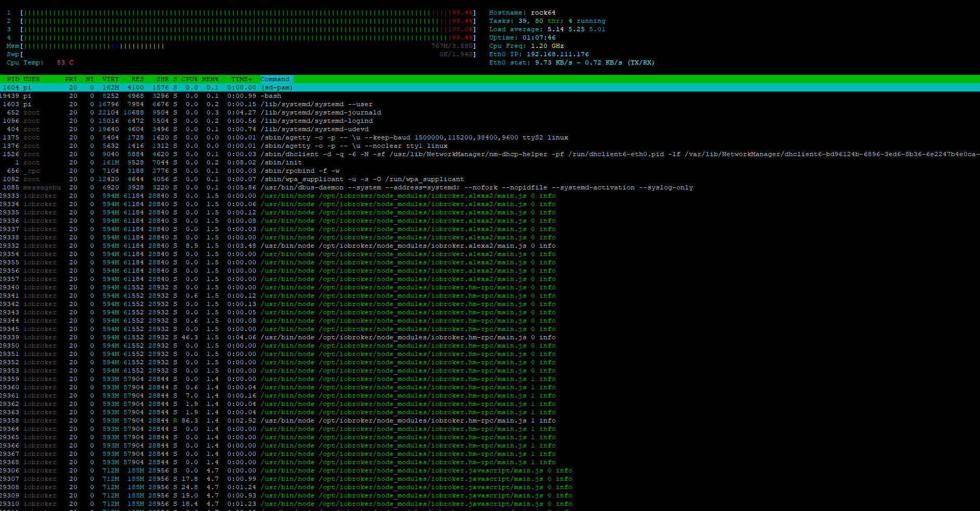Select the wpa_supplicant process row

[x=490, y=179]
